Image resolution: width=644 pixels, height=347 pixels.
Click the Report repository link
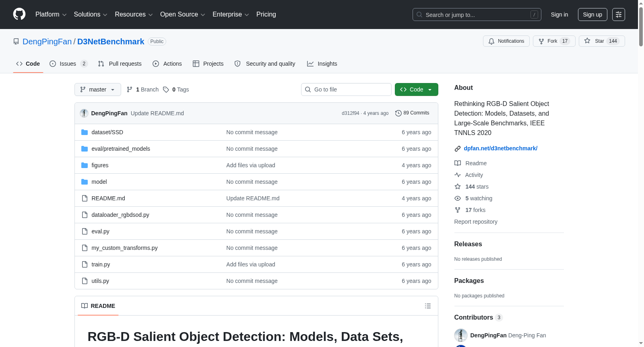pos(476,222)
